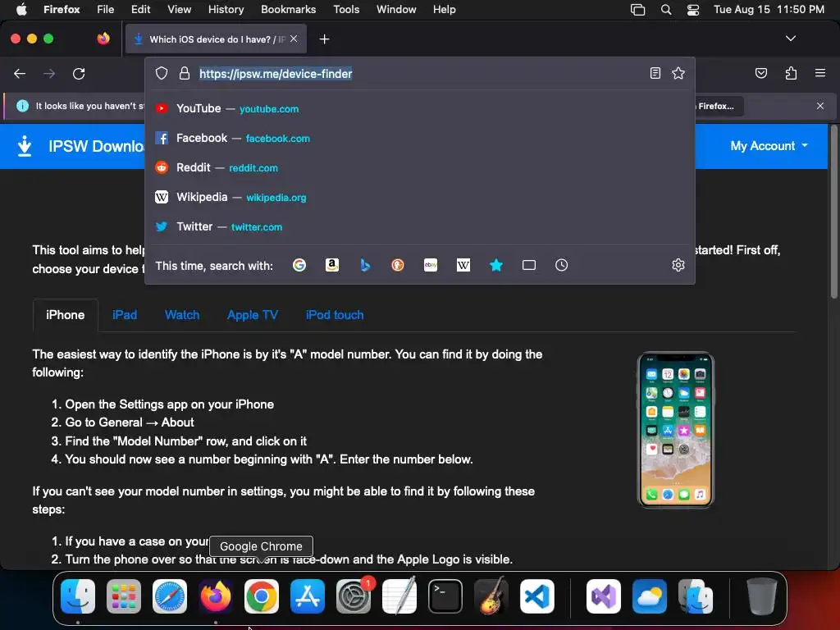The image size is (840, 630).
Task: Switch to the Watch tab
Action: (x=182, y=315)
